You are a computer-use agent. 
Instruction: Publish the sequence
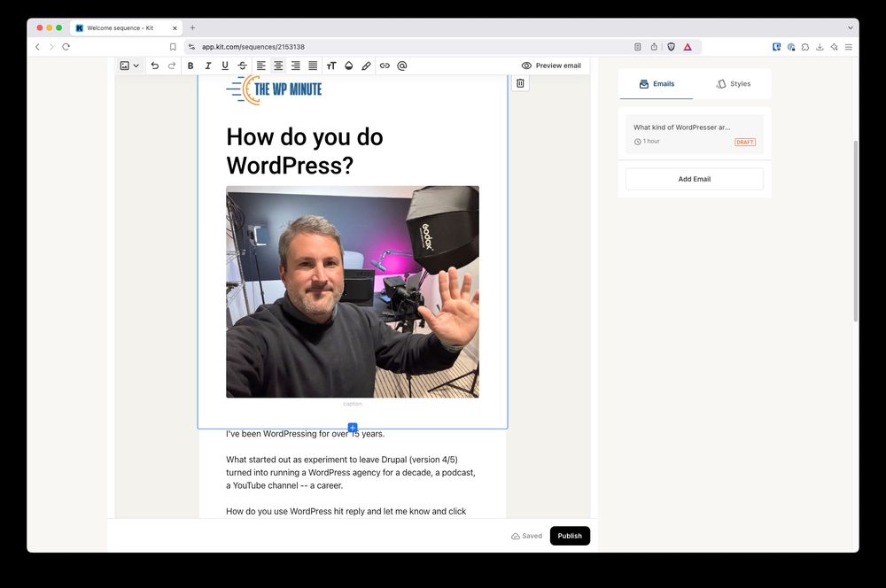coord(570,536)
